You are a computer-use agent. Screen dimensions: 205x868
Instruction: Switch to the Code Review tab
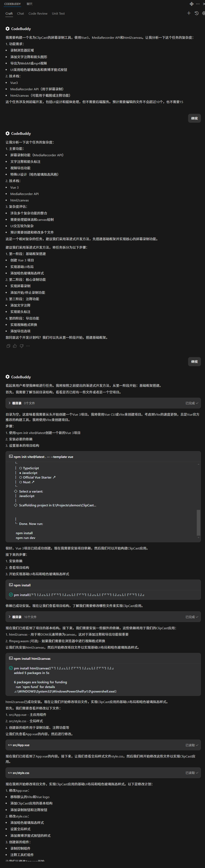pos(38,13)
